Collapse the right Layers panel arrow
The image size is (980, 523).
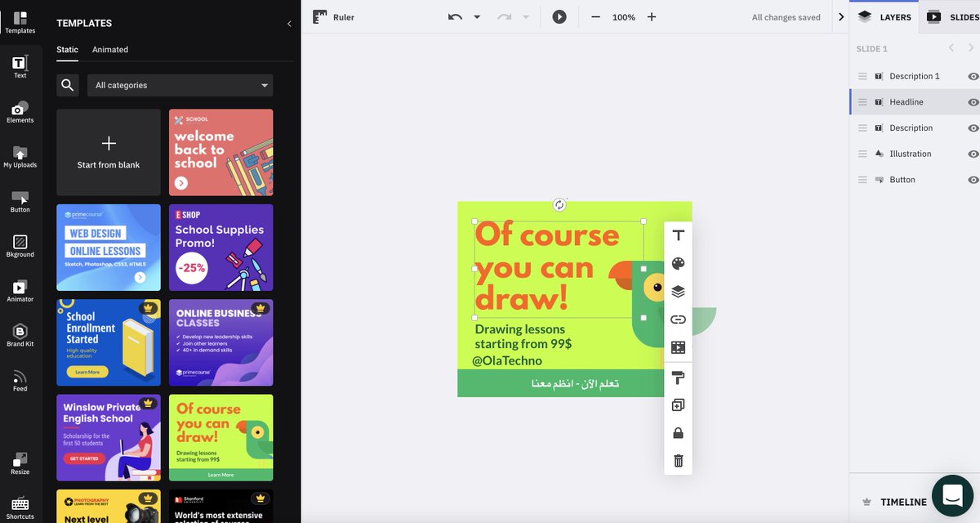point(841,17)
